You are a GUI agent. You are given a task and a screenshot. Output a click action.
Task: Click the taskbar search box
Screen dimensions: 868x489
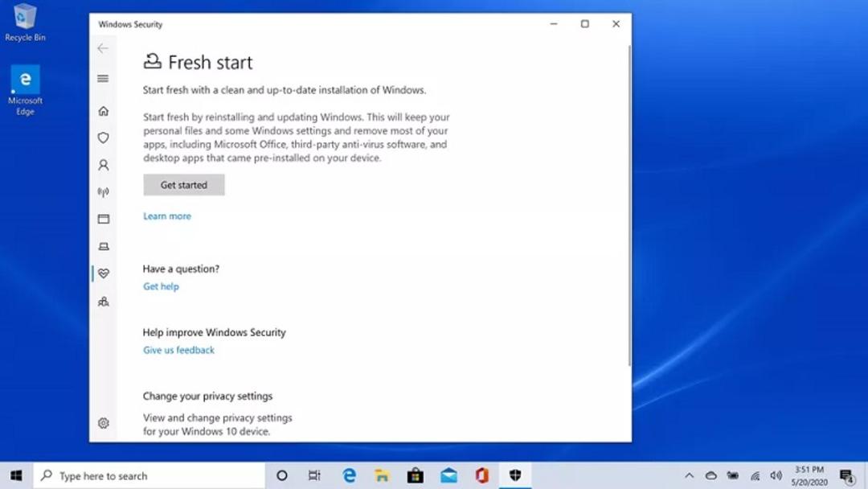149,475
